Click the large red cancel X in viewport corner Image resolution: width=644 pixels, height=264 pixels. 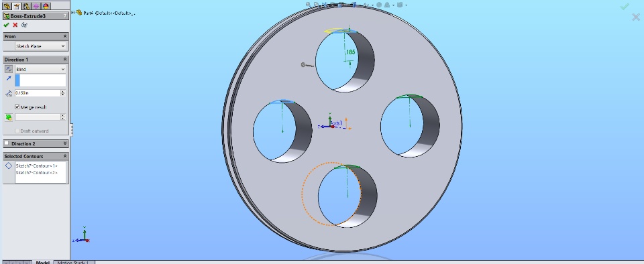point(636,17)
